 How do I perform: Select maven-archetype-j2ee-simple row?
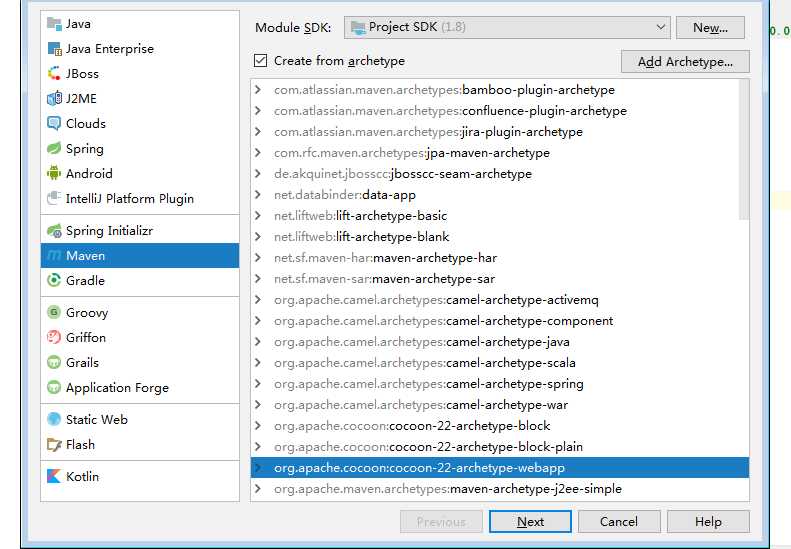499,489
